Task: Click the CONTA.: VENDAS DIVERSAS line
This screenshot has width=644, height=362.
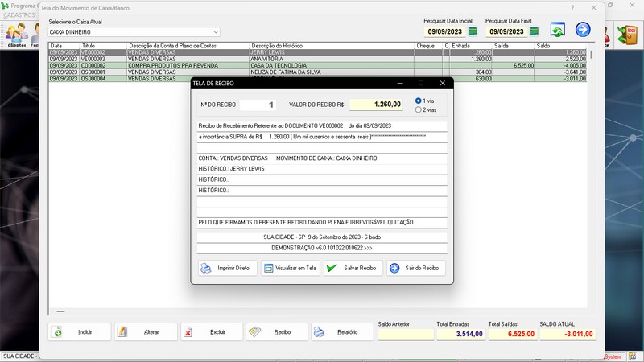Action: [322, 158]
